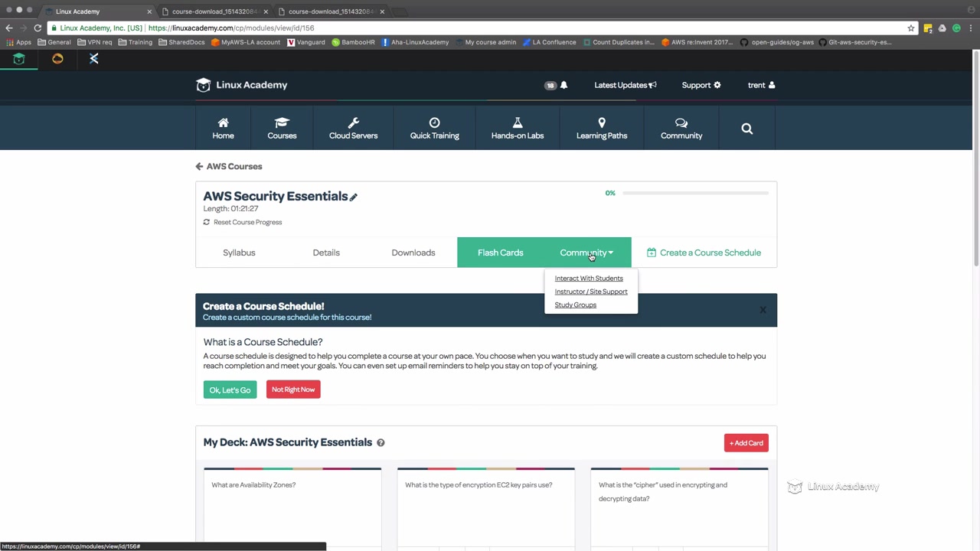Open the SharedDocs bookmarks folder
This screenshot has height=551, width=980.
(x=181, y=42)
